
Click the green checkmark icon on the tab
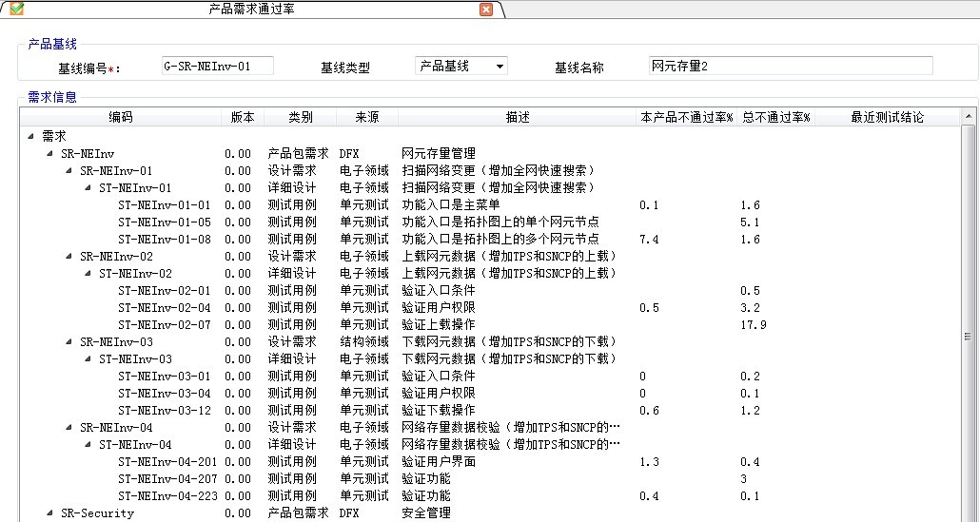tap(16, 9)
